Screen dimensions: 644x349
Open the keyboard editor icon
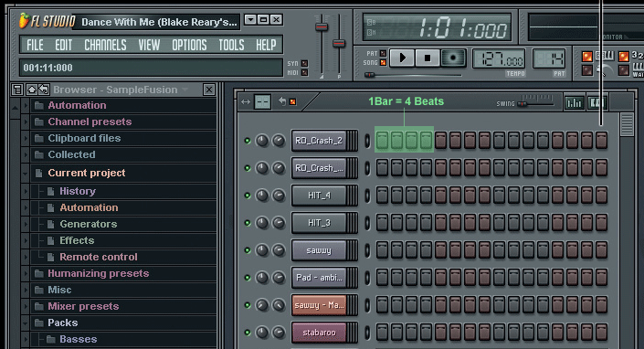coord(596,102)
